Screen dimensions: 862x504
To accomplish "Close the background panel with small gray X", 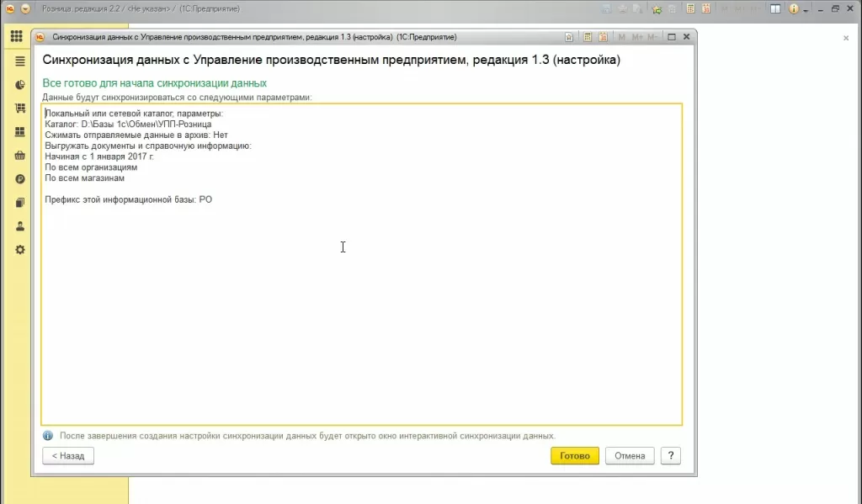I will pos(846,38).
